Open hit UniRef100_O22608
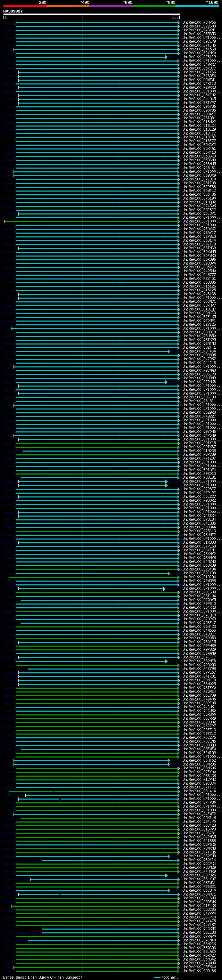 tap(199, 26)
